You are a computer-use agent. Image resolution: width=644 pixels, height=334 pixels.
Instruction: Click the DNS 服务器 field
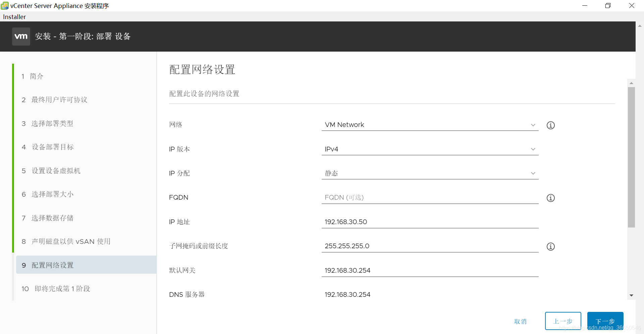coord(430,294)
